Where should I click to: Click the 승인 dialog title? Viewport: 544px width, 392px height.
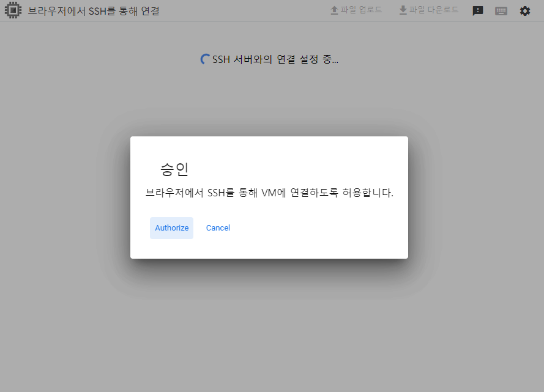[174, 169]
